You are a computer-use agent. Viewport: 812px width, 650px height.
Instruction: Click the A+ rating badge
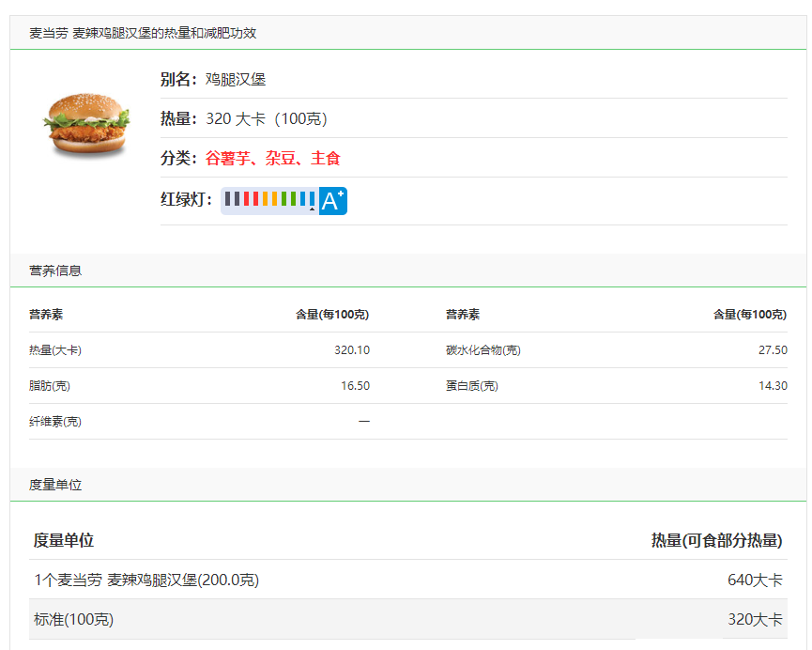[333, 201]
